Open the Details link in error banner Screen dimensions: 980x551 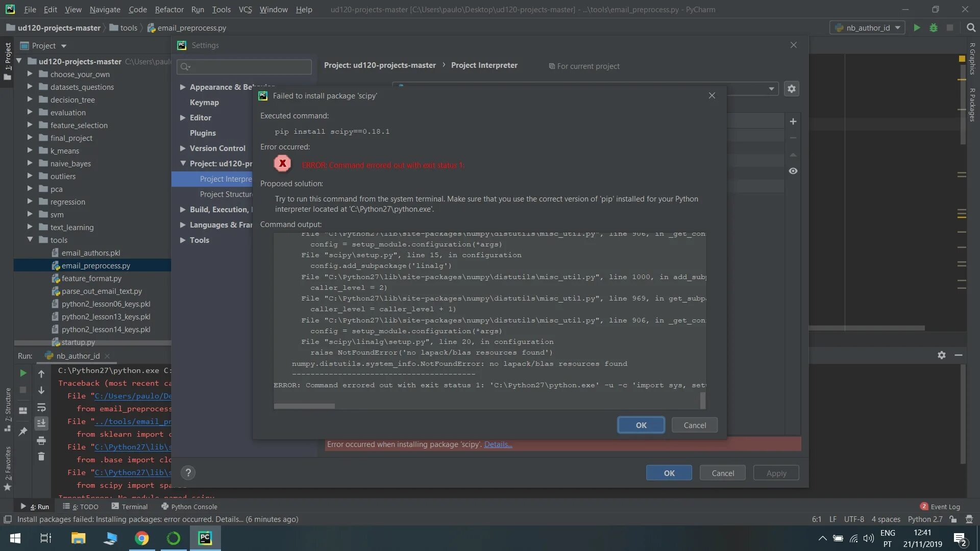[x=498, y=444]
